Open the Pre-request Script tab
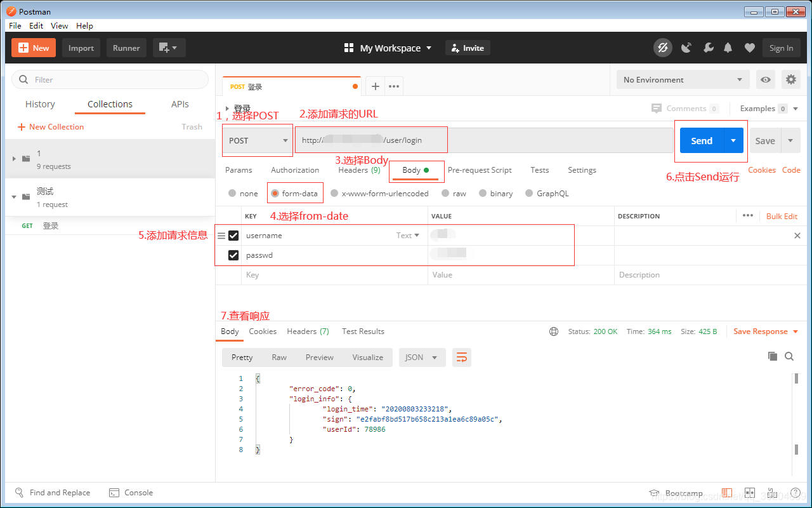The width and height of the screenshot is (812, 508). point(480,170)
